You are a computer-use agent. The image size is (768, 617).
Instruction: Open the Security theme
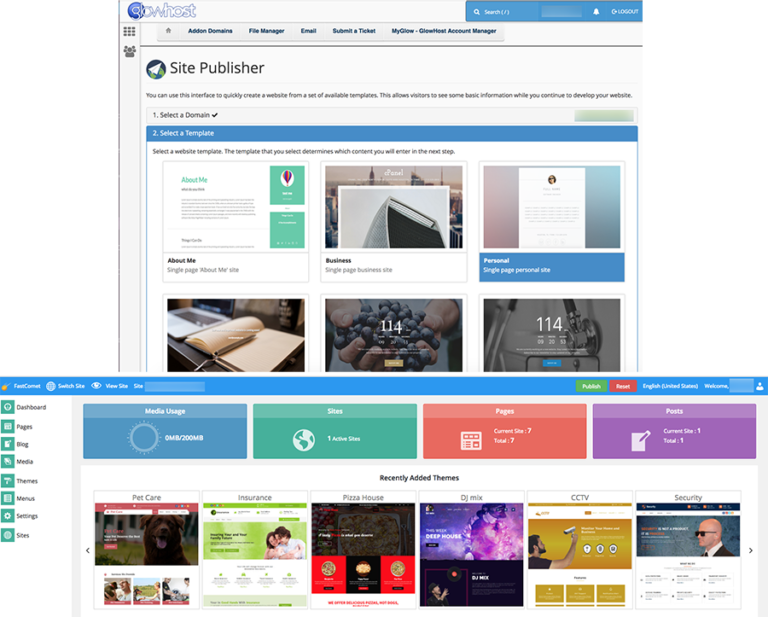point(688,550)
